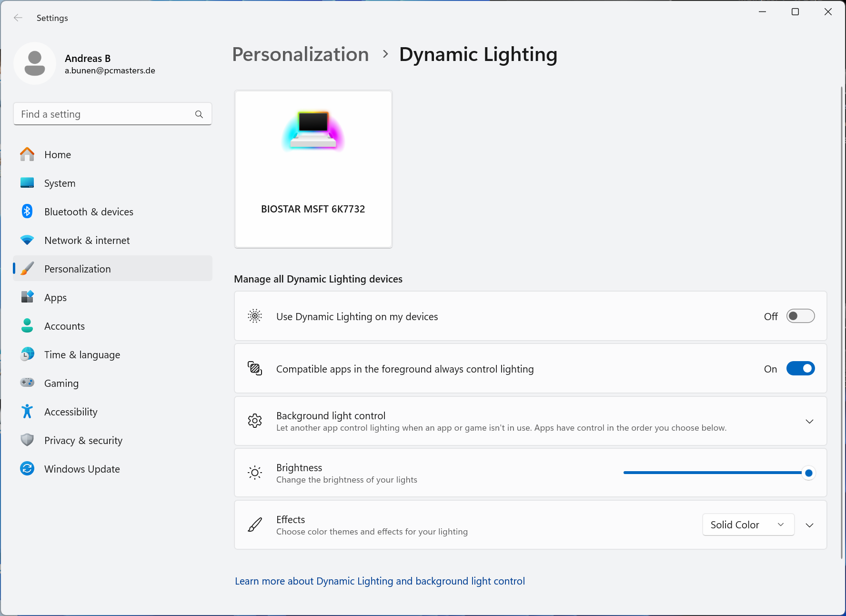Viewport: 846px width, 616px height.
Task: Enable Use Dynamic Lighting on my devices
Action: point(800,316)
